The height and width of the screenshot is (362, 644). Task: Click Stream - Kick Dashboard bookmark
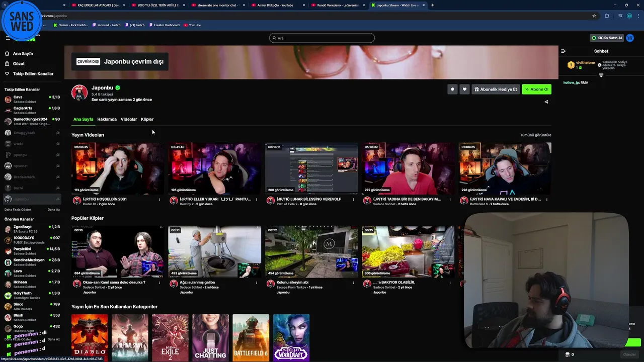coord(70,25)
